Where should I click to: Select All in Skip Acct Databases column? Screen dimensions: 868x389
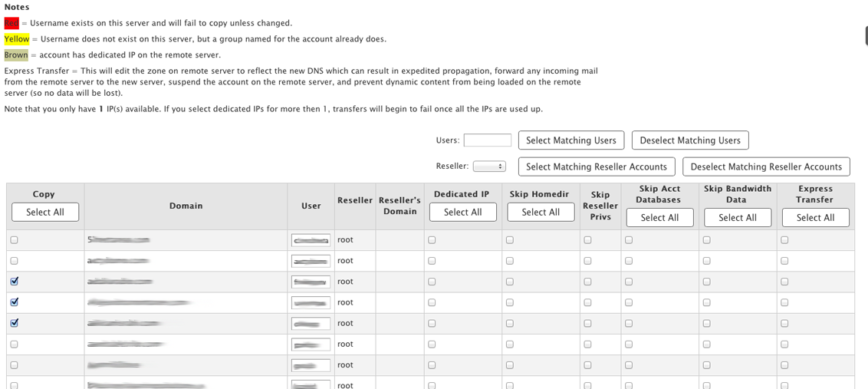[x=659, y=217]
